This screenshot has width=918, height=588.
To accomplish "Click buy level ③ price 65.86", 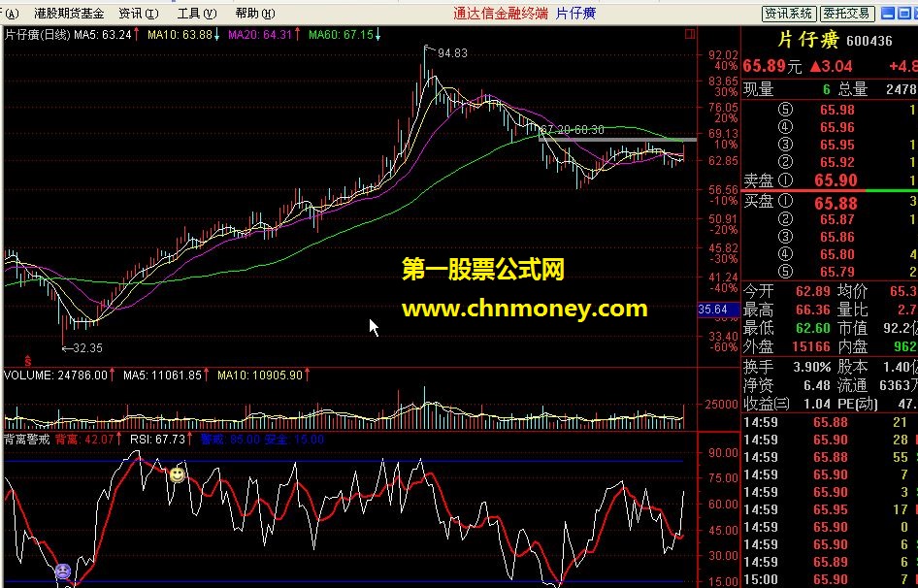I will coord(837,237).
